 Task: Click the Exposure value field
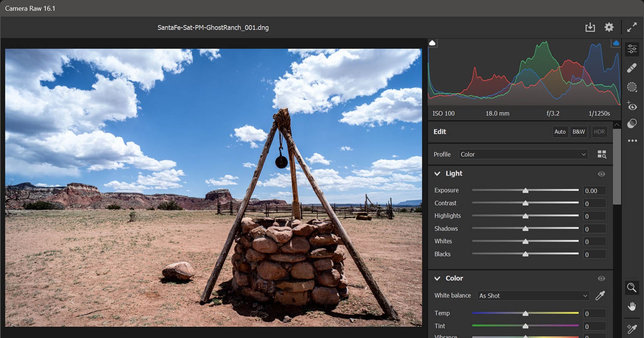coord(594,191)
